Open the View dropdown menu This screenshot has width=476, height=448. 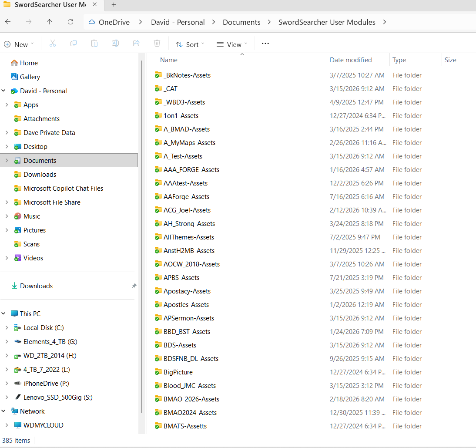pyautogui.click(x=232, y=44)
